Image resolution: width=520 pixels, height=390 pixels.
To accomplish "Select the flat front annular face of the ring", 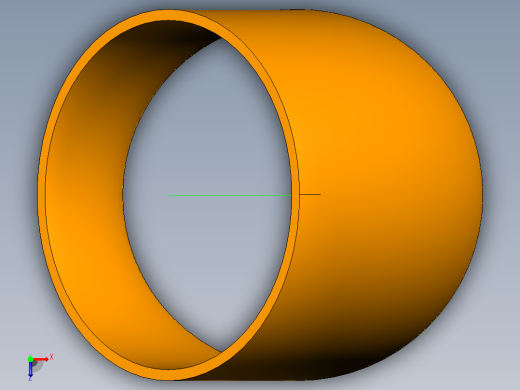I will point(42,195).
